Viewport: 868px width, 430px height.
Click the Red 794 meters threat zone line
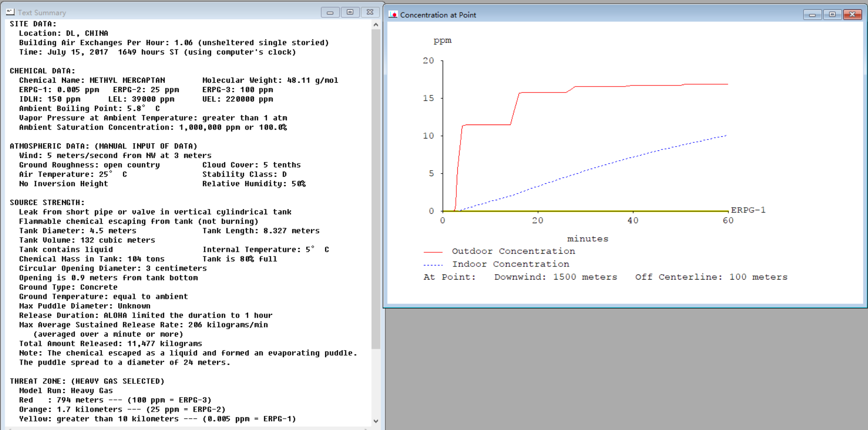[115, 400]
